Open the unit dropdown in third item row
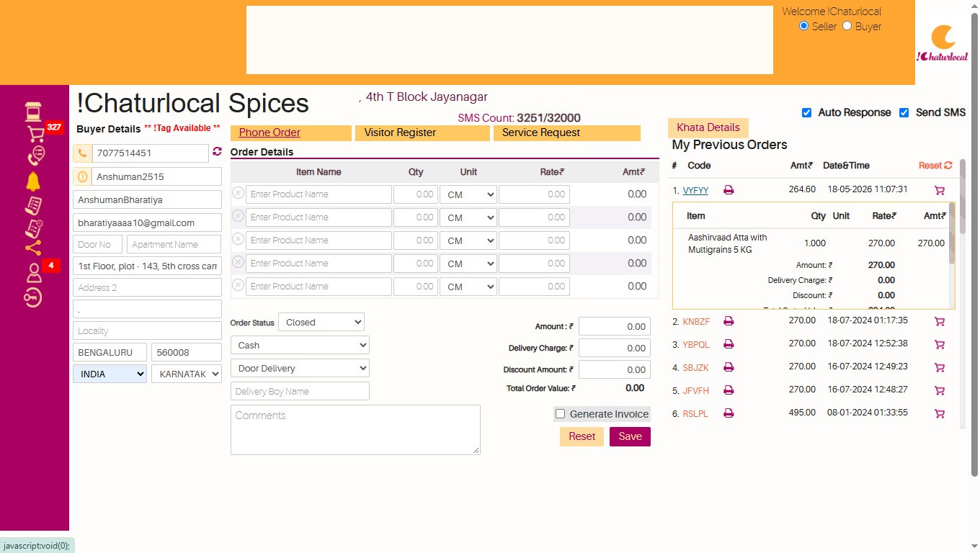Screen dimensions: 980x553 point(468,240)
